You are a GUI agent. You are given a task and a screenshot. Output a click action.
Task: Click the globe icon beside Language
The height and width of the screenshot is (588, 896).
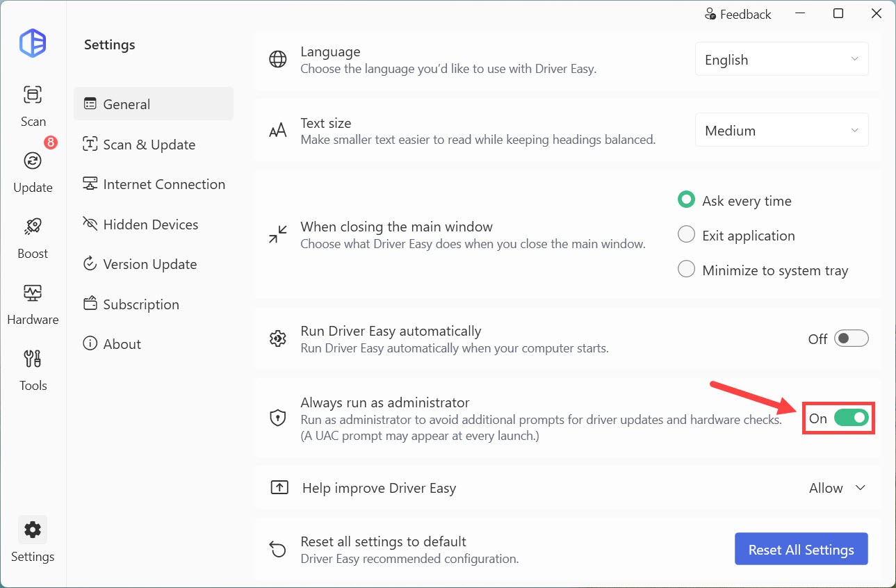[x=277, y=60]
